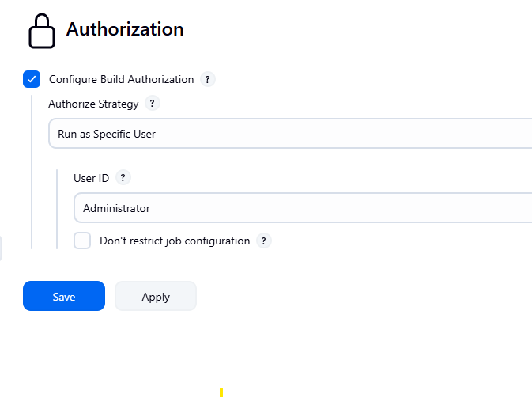Screen dimensions: 532x398
Task: Click the Authorization padlock icon
Action: [x=41, y=31]
